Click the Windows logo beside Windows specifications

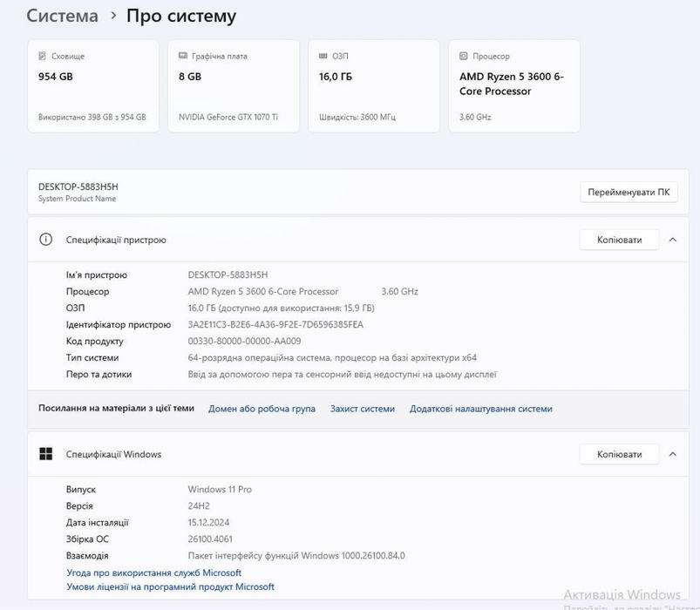coord(46,454)
